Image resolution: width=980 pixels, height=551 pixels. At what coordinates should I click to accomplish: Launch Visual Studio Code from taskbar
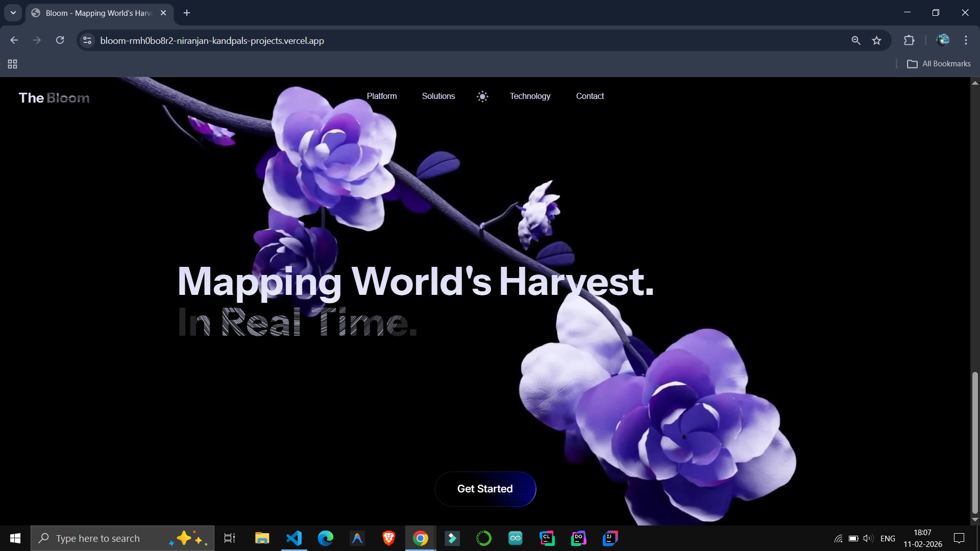coord(294,538)
